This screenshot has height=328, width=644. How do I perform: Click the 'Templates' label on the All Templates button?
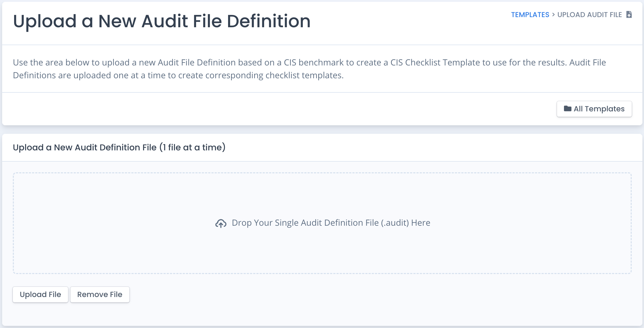point(605,109)
